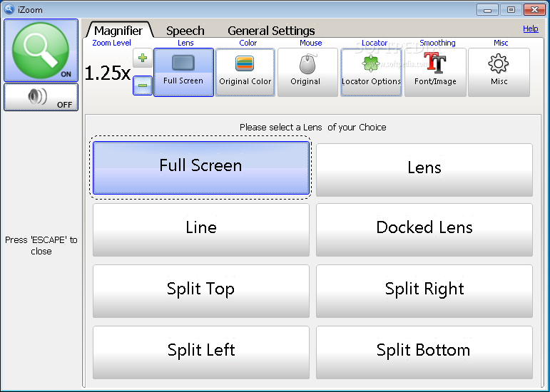Open the Original mouse pointer icon
The height and width of the screenshot is (392, 550).
307,72
